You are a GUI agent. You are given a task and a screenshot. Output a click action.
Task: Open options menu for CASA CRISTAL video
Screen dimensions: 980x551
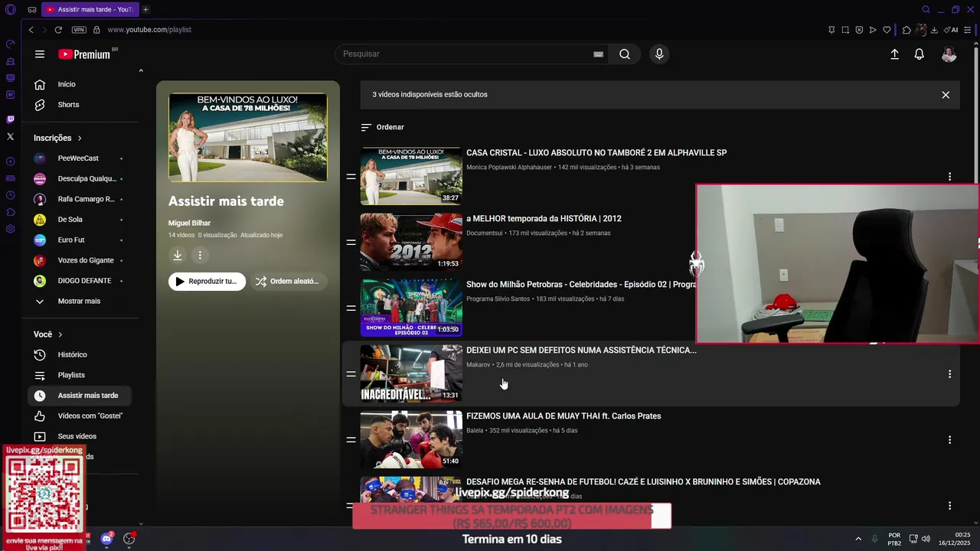point(949,177)
